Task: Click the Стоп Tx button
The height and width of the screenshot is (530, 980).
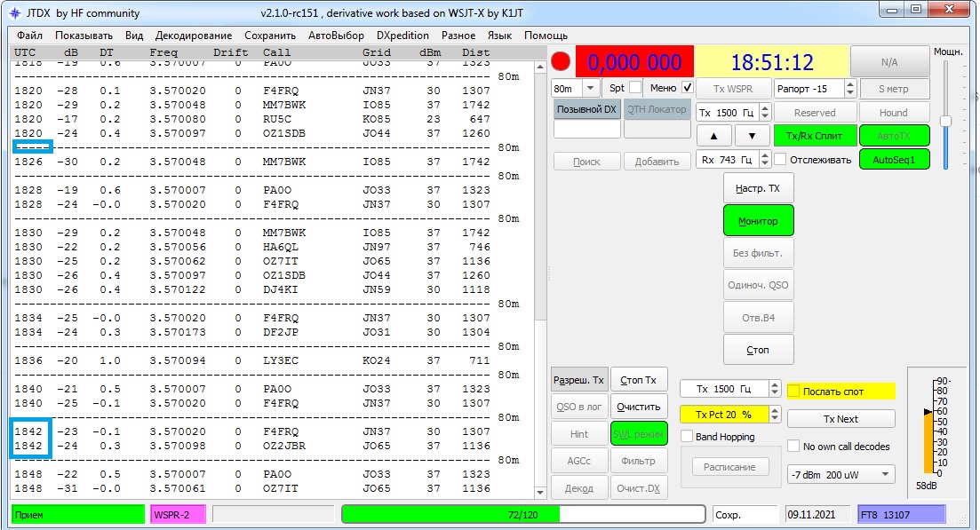Action: [639, 380]
